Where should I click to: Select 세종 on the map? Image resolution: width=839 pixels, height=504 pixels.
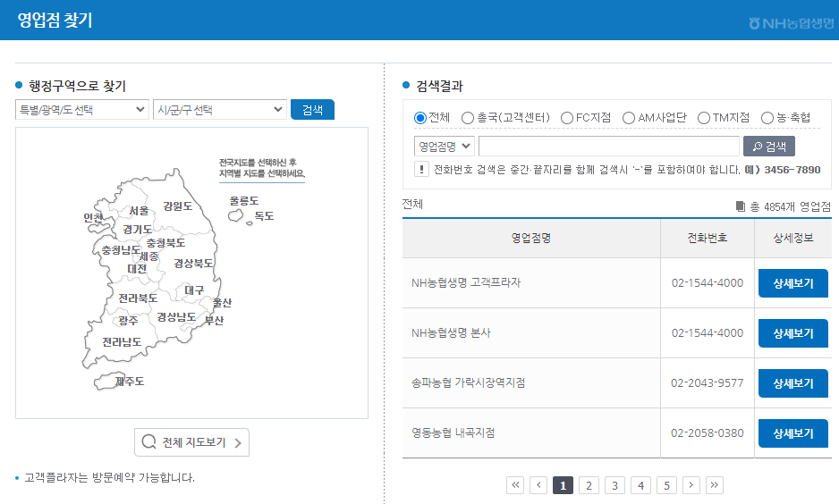coord(149,256)
